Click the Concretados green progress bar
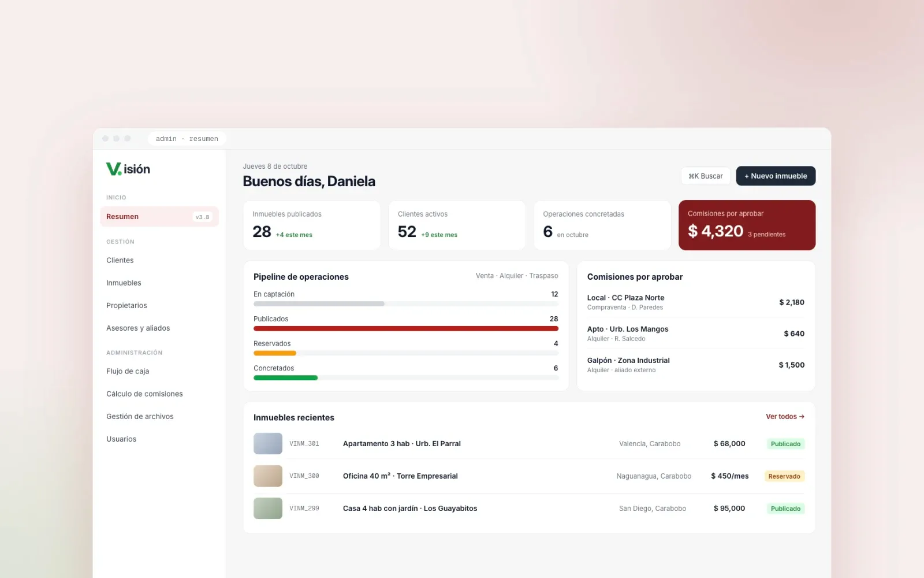The image size is (924, 578). click(286, 377)
